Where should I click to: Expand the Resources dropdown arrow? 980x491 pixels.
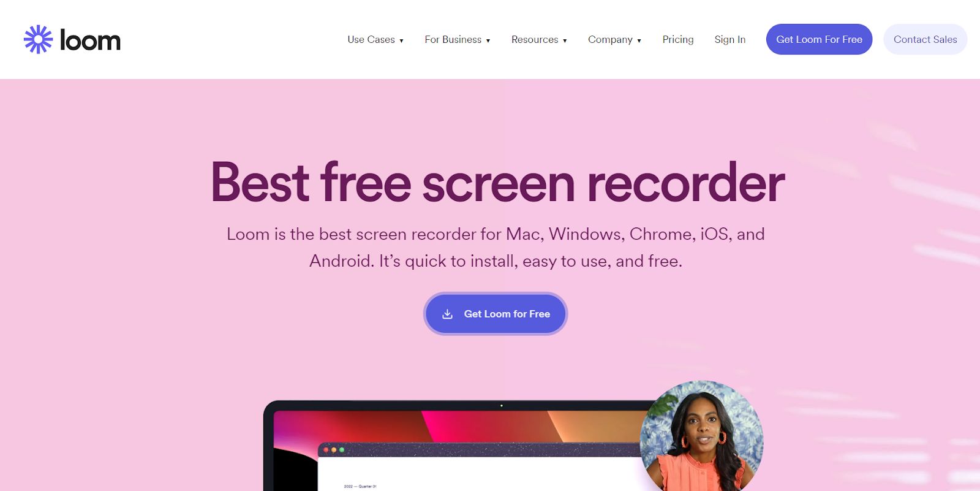[565, 40]
